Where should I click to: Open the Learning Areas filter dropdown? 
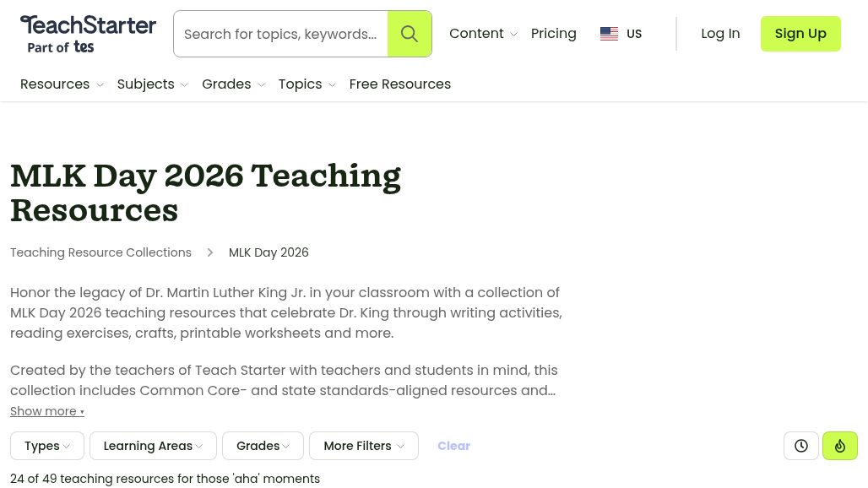pyautogui.click(x=153, y=446)
